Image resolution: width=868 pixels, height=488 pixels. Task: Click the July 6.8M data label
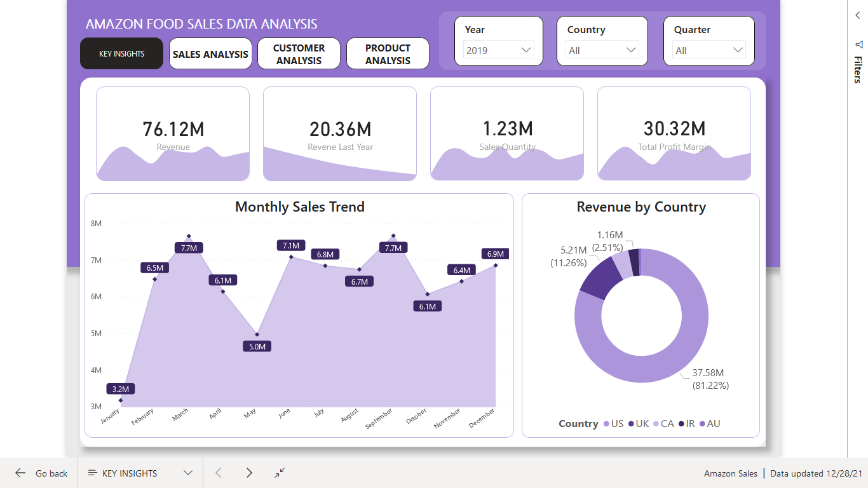click(325, 254)
